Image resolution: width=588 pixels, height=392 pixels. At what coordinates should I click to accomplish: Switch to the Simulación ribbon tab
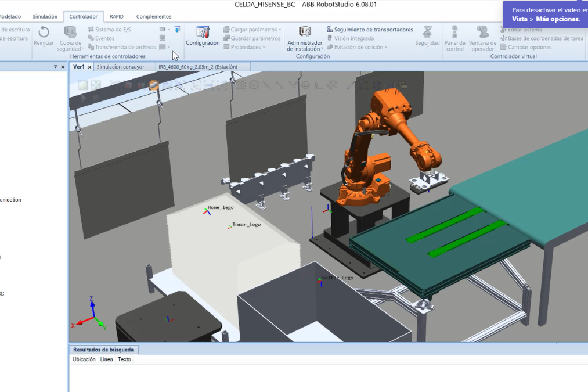45,16
